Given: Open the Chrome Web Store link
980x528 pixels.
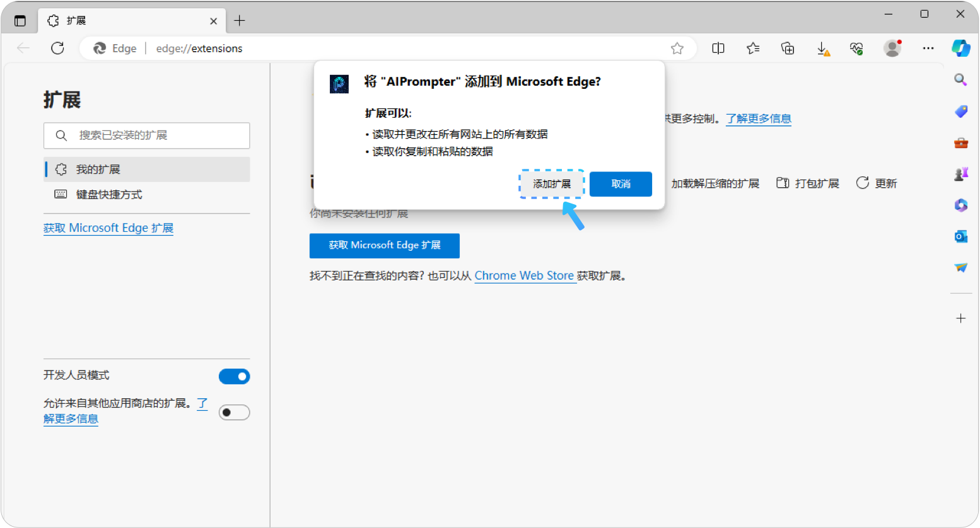Looking at the screenshot, I should pyautogui.click(x=525, y=275).
